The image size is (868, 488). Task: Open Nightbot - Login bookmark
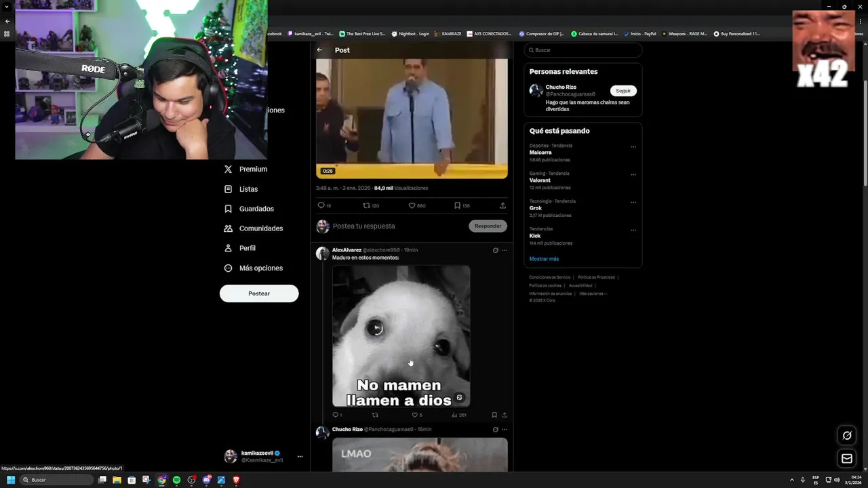click(410, 33)
